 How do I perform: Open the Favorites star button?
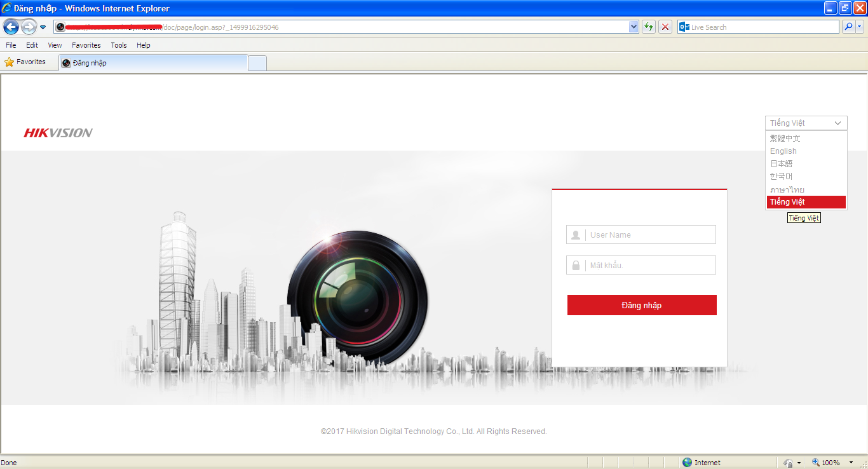[x=25, y=62]
